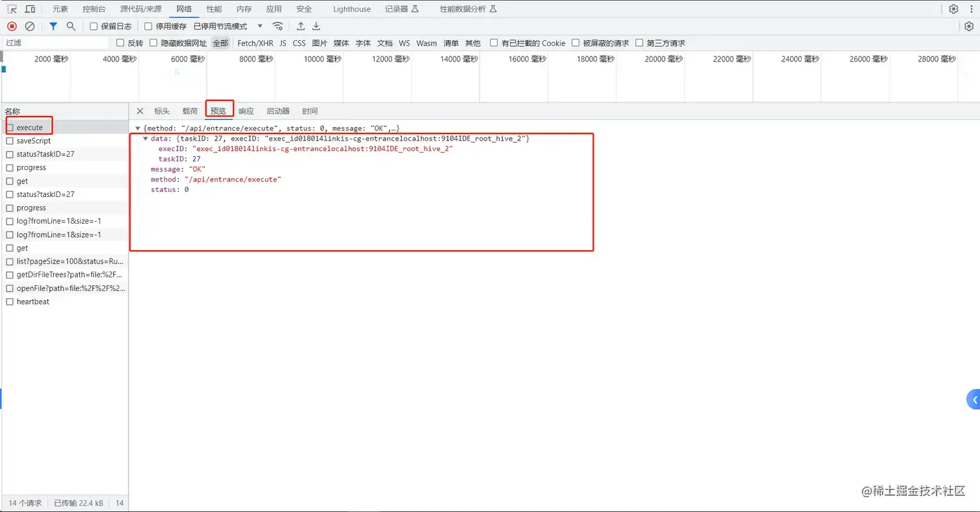980x512 pixels.
Task: Filter requests by CSS type
Action: (x=299, y=43)
